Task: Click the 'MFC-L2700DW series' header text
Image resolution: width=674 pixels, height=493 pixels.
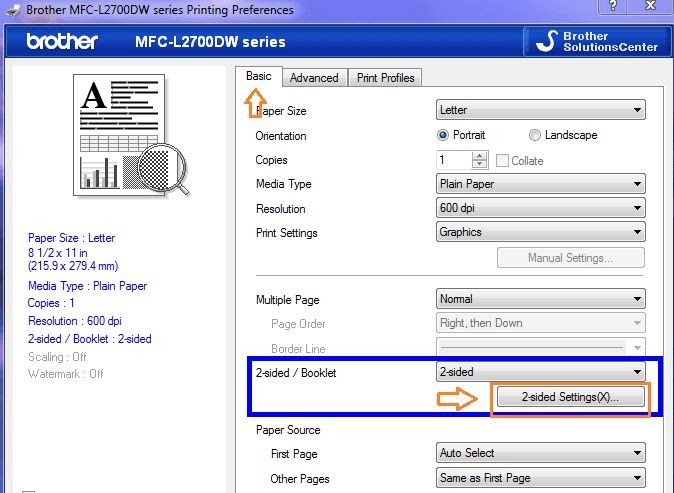Action: 210,42
